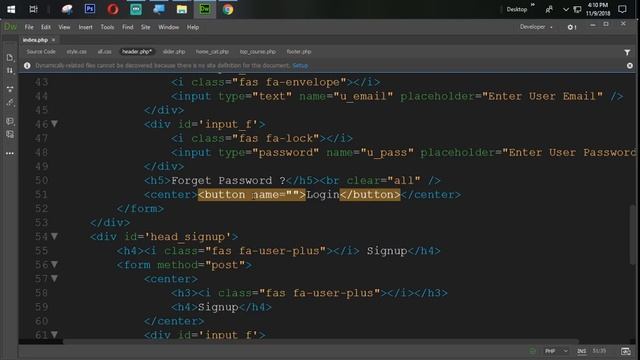Toggle the INS insert mode indicator
640x360 pixels.
[582, 351]
